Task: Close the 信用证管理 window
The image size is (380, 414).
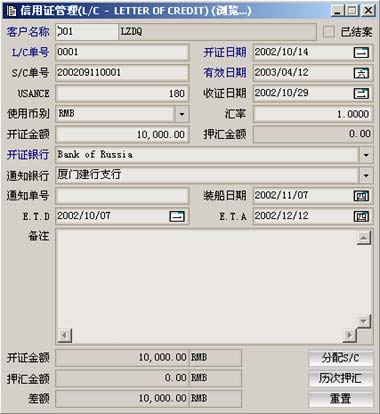Action: (x=368, y=11)
